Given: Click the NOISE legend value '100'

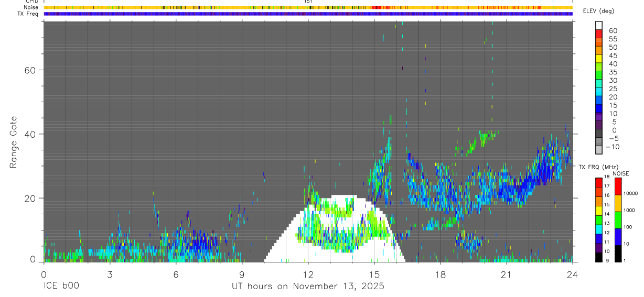Looking at the screenshot, I should click(x=628, y=227).
